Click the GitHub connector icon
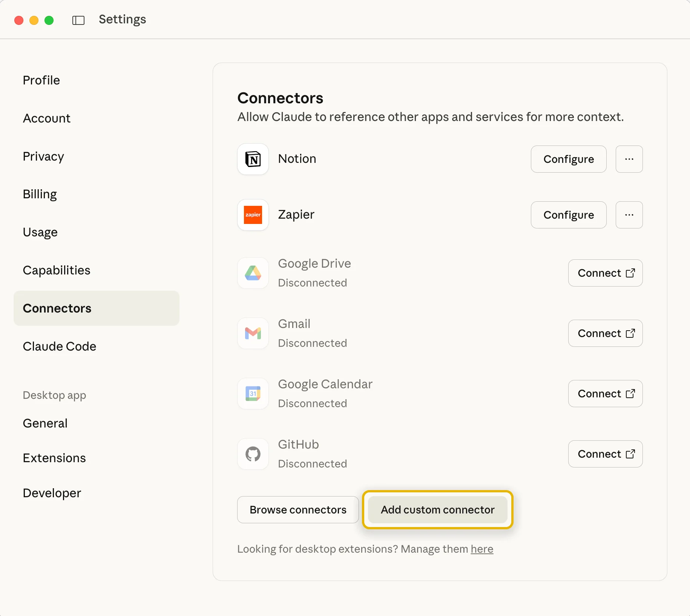The image size is (690, 616). (x=253, y=454)
